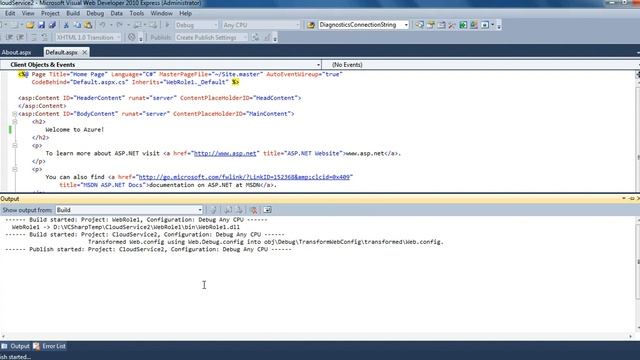Screen dimensions: 640x360
Task: Collapse the second p tag block
Action: point(15,169)
